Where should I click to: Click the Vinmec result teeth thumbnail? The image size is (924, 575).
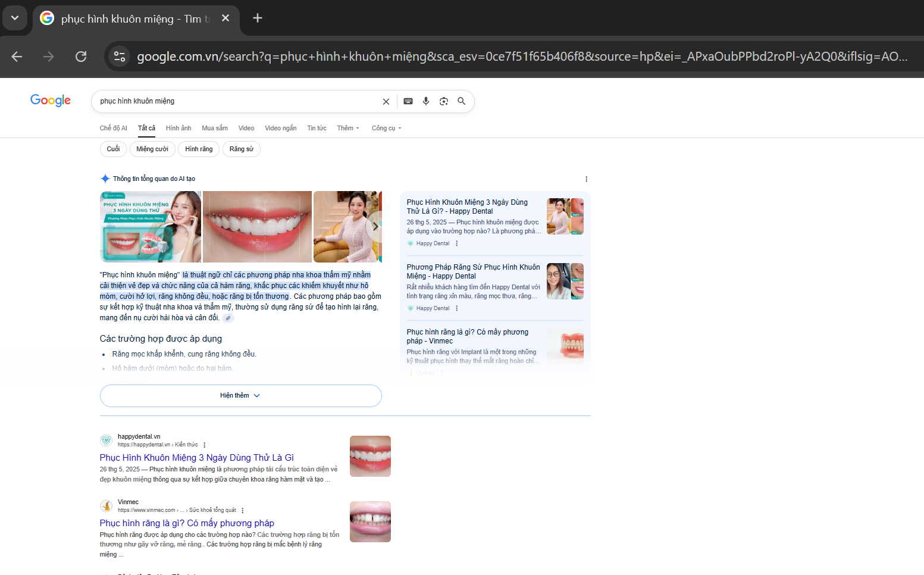370,522
